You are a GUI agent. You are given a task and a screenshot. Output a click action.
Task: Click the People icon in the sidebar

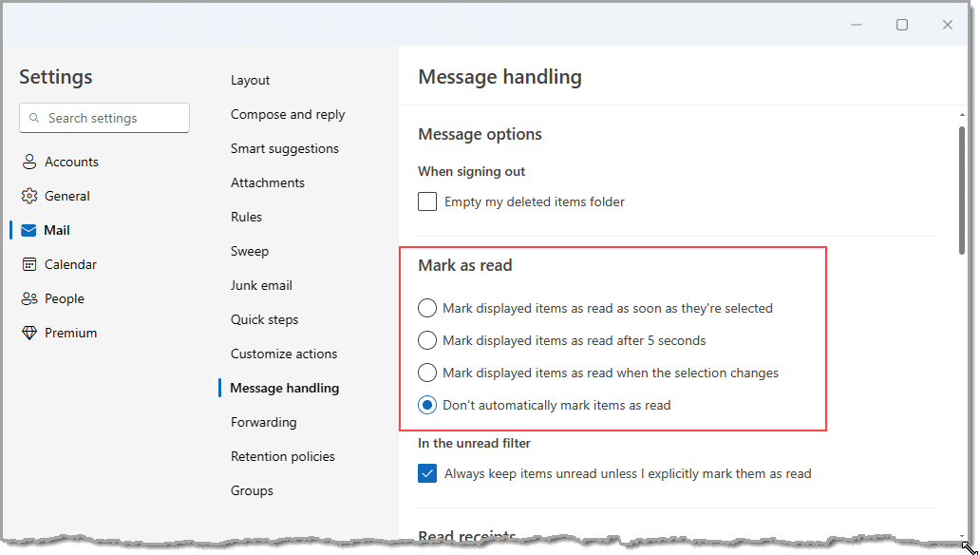coord(29,297)
